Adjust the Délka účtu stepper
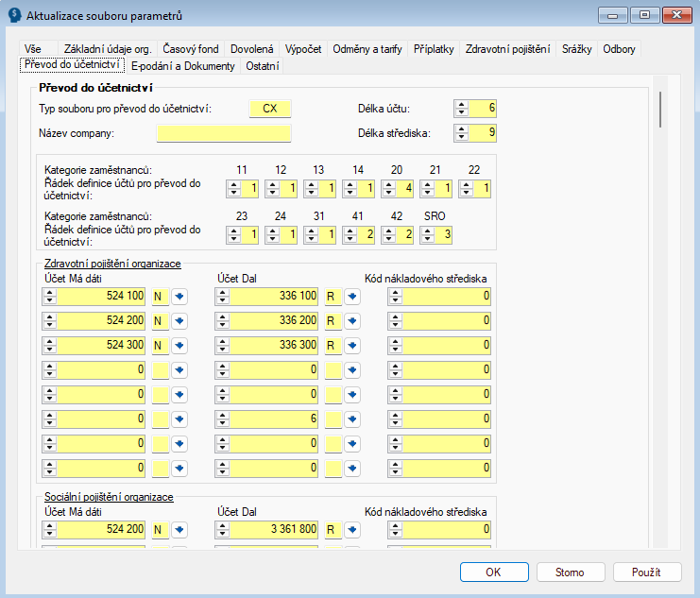This screenshot has width=700, height=598. pyautogui.click(x=462, y=109)
